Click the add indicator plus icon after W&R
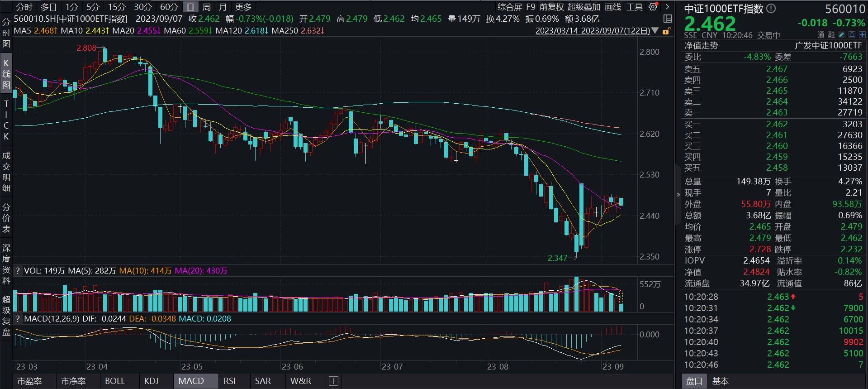Viewport: 868px width, 389px height. coord(333,381)
